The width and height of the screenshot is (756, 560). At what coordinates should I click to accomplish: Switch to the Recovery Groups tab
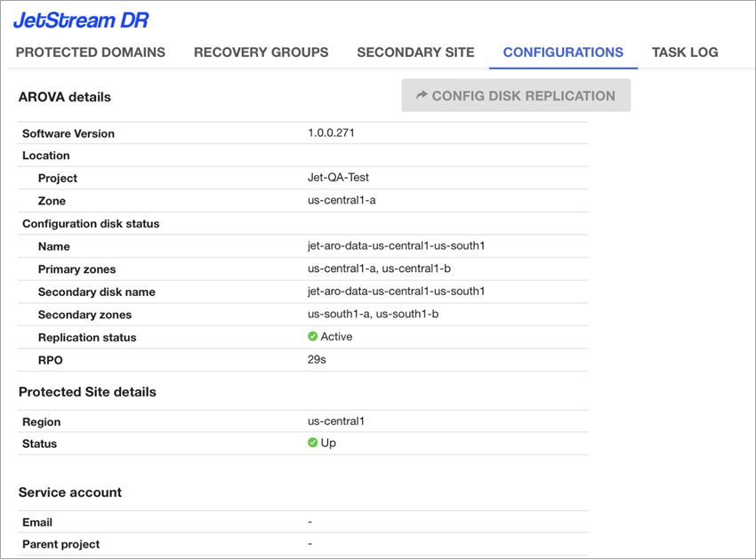261,52
